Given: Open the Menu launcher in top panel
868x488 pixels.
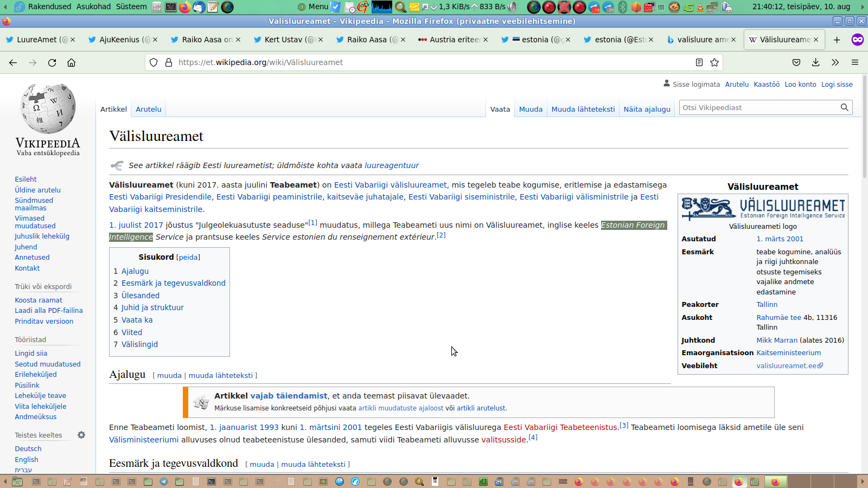Looking at the screenshot, I should coord(313,7).
